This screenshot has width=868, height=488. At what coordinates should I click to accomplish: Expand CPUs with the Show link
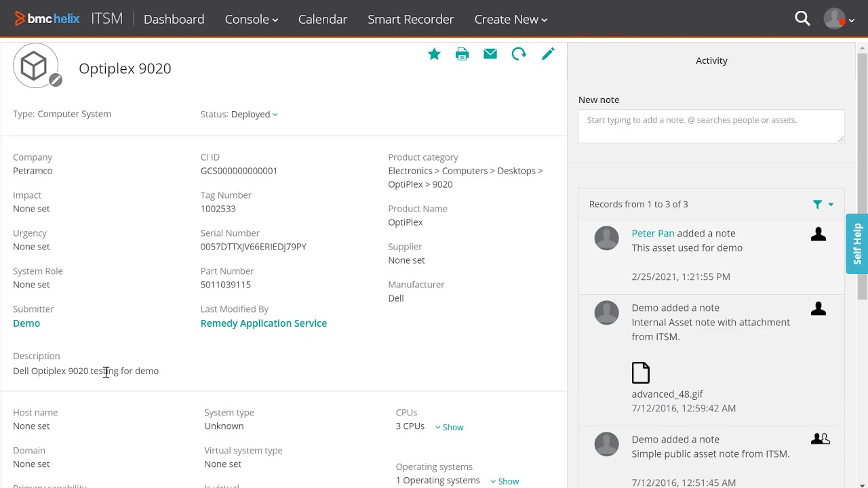click(450, 427)
